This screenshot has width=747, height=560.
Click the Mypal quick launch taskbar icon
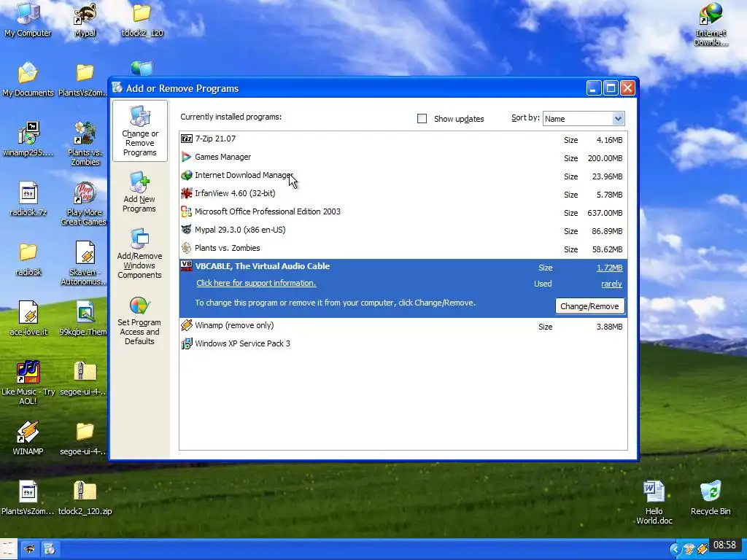[30, 549]
